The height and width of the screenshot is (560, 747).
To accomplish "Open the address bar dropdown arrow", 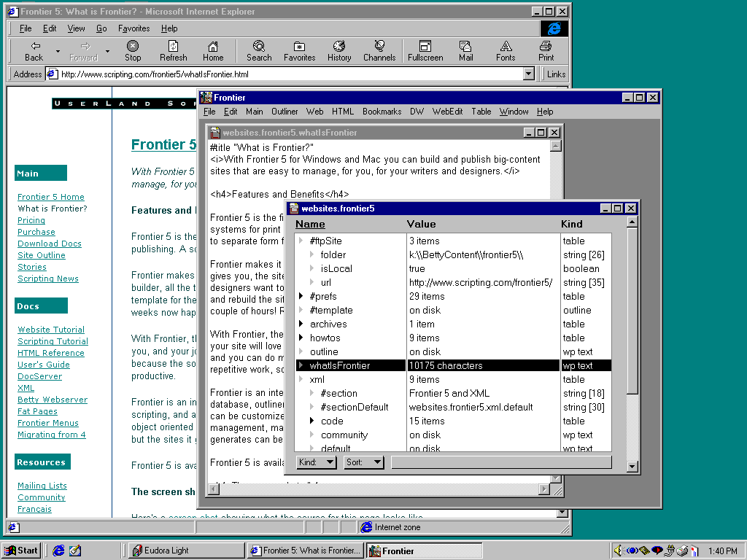I will (x=529, y=74).
